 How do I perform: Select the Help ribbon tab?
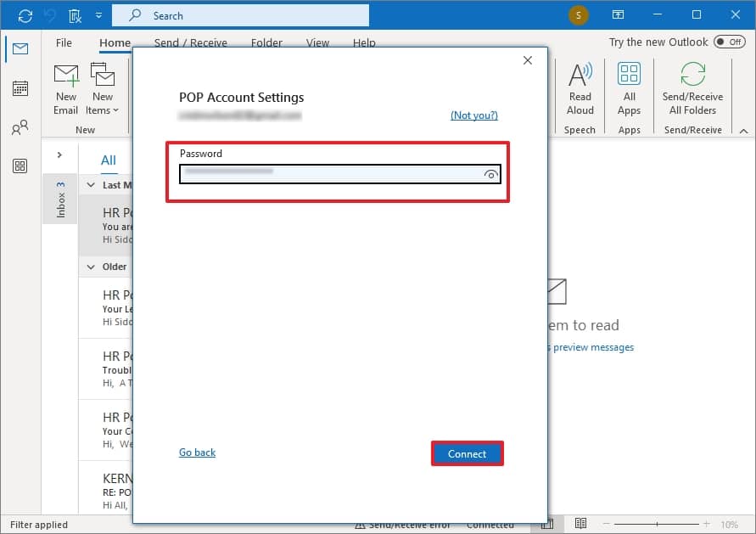(364, 42)
